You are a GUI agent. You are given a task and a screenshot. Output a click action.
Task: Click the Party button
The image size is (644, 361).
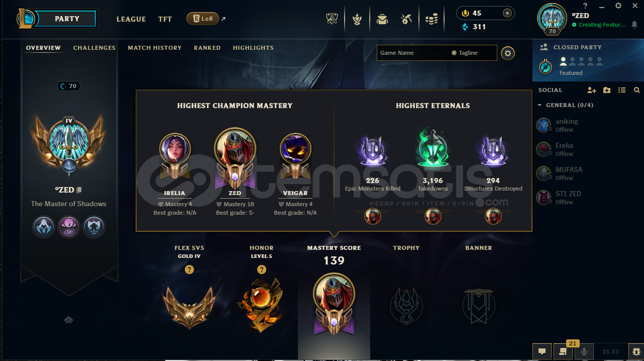[x=67, y=19]
